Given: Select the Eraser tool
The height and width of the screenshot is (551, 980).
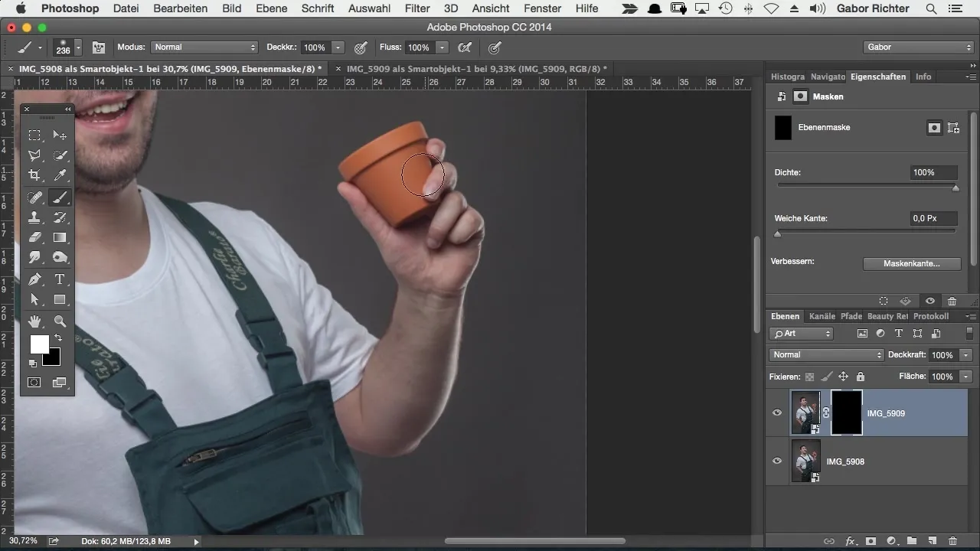Looking at the screenshot, I should tap(35, 237).
